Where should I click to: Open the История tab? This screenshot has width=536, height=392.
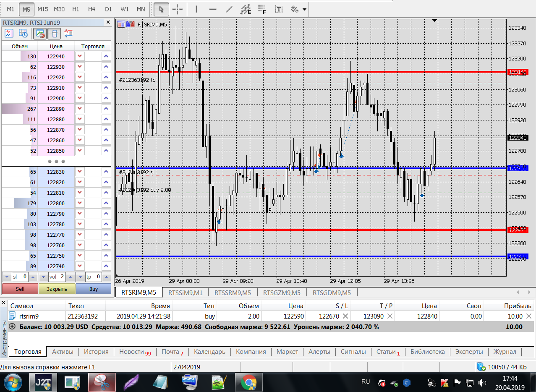click(96, 352)
